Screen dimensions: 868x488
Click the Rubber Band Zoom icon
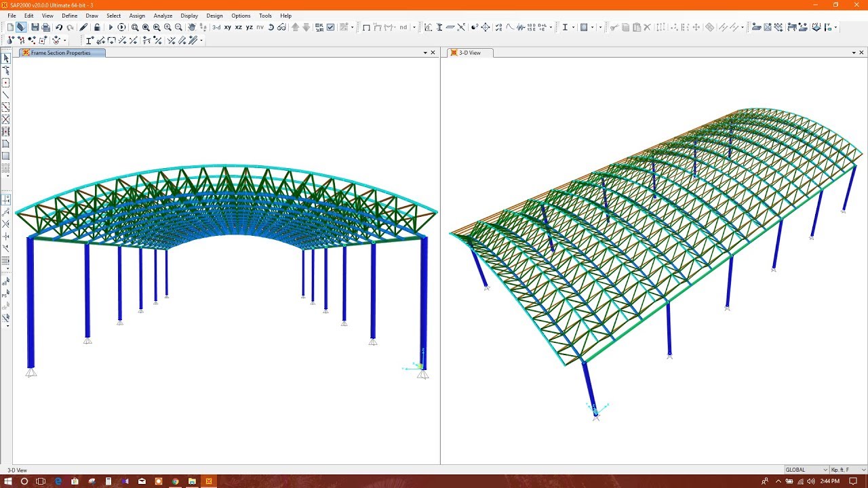tap(135, 27)
